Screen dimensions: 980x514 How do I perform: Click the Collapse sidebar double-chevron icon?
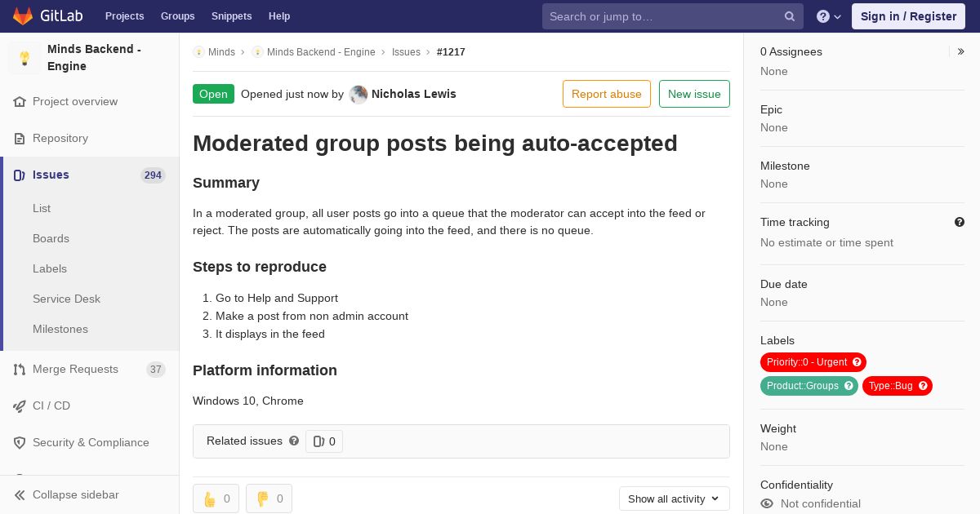20,495
